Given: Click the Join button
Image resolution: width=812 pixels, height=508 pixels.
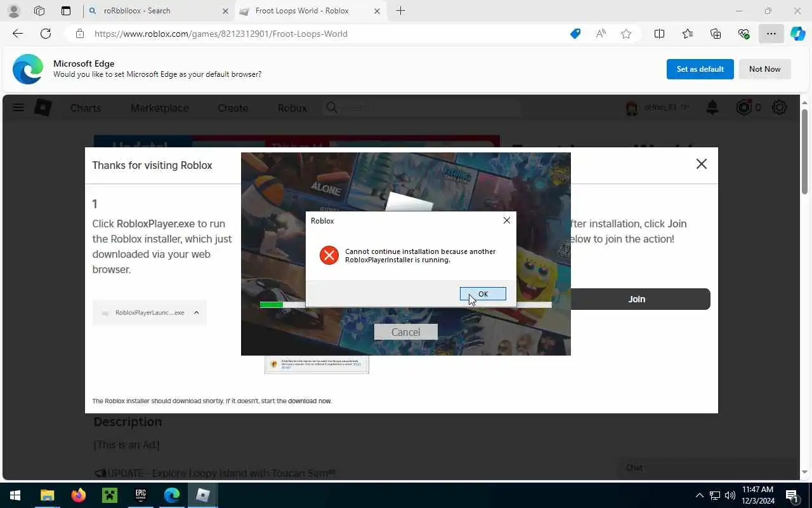Looking at the screenshot, I should pyautogui.click(x=636, y=299).
